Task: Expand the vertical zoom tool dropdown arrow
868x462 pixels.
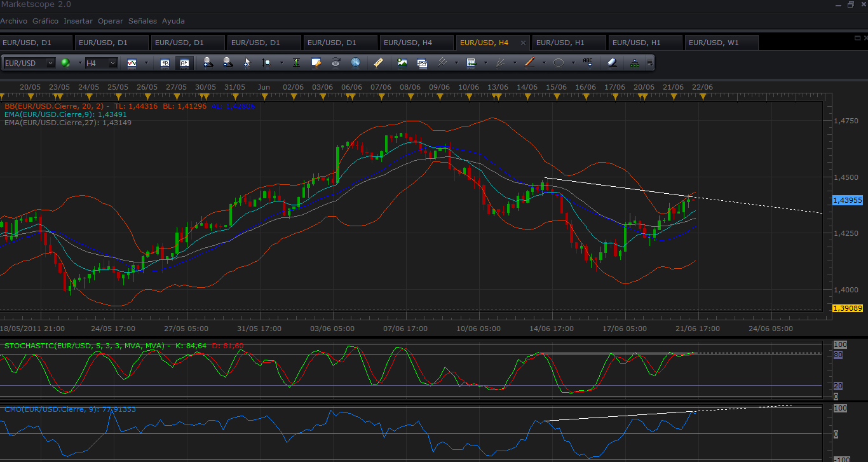Action: 281,63
